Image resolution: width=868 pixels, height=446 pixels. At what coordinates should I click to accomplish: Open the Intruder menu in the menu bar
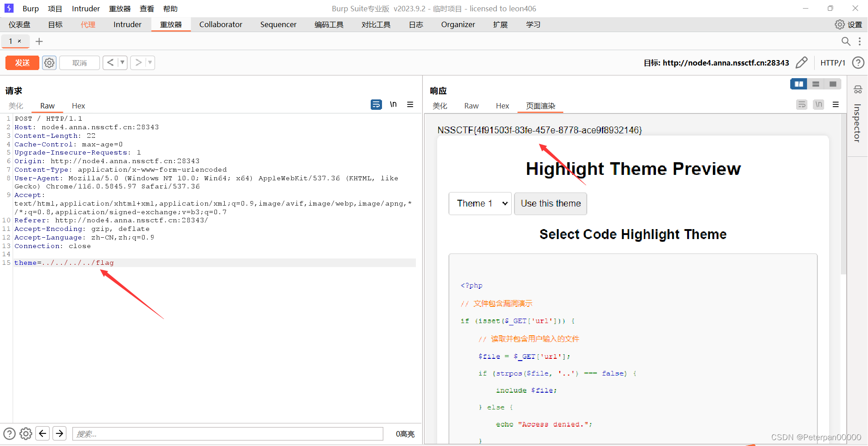(x=86, y=9)
